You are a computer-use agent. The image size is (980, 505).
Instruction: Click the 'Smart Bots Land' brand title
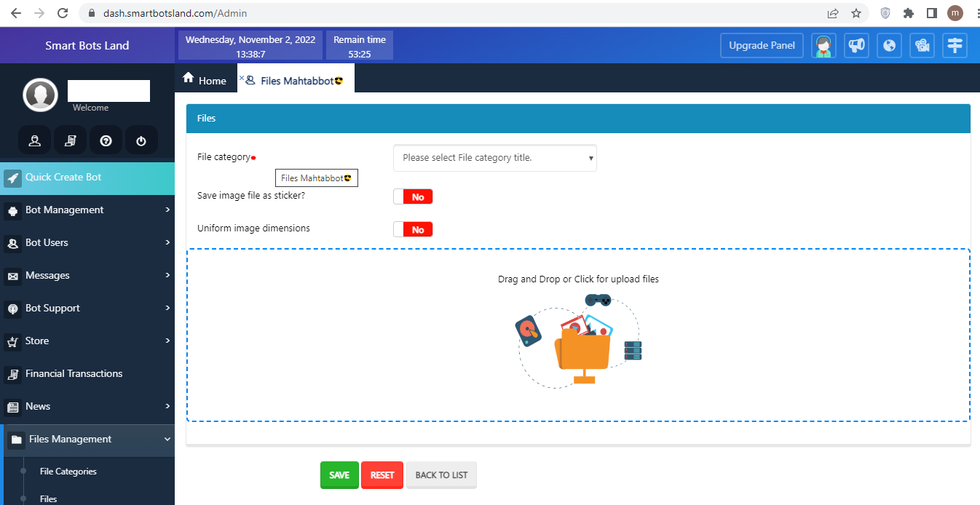87,45
